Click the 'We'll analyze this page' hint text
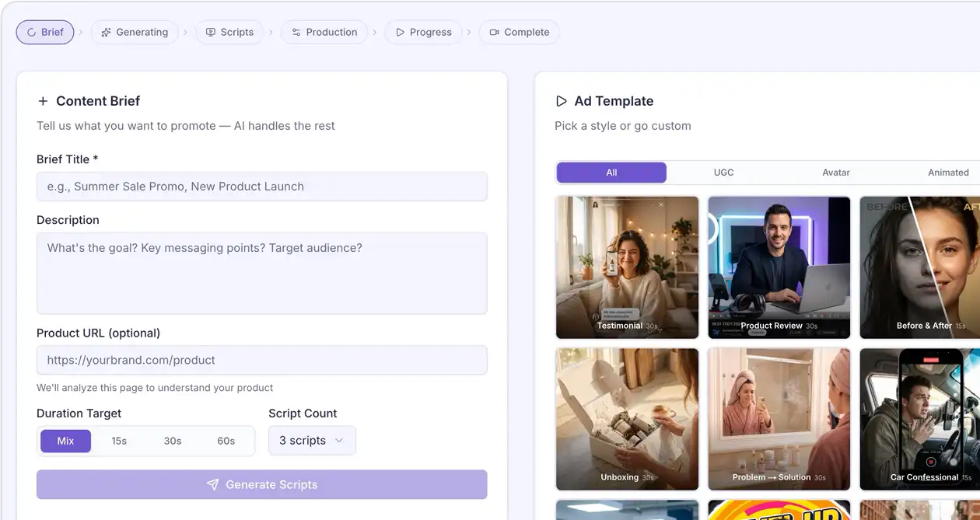The height and width of the screenshot is (520, 980). [x=155, y=387]
